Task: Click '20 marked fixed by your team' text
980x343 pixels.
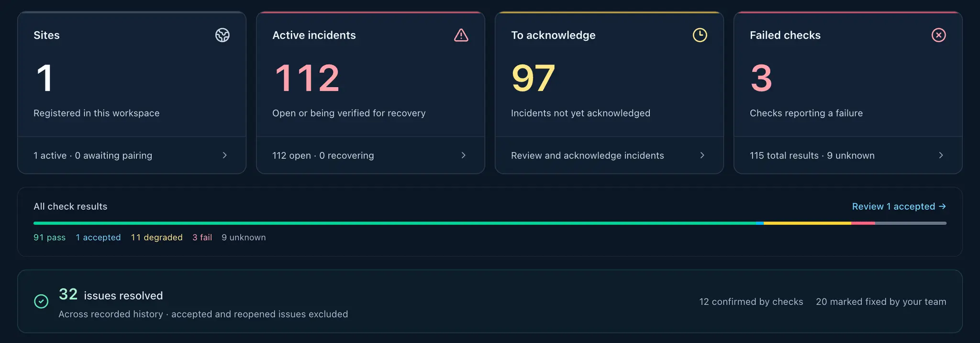Action: [x=881, y=302]
